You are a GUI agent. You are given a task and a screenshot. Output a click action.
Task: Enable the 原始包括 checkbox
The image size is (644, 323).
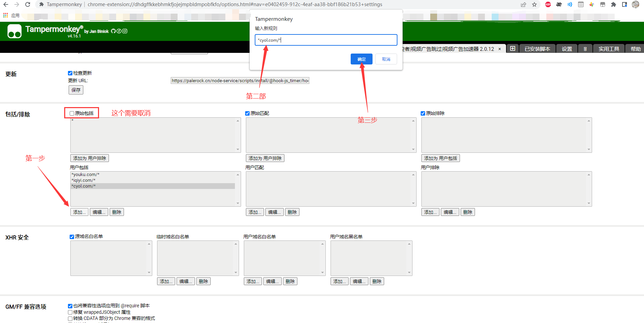72,113
